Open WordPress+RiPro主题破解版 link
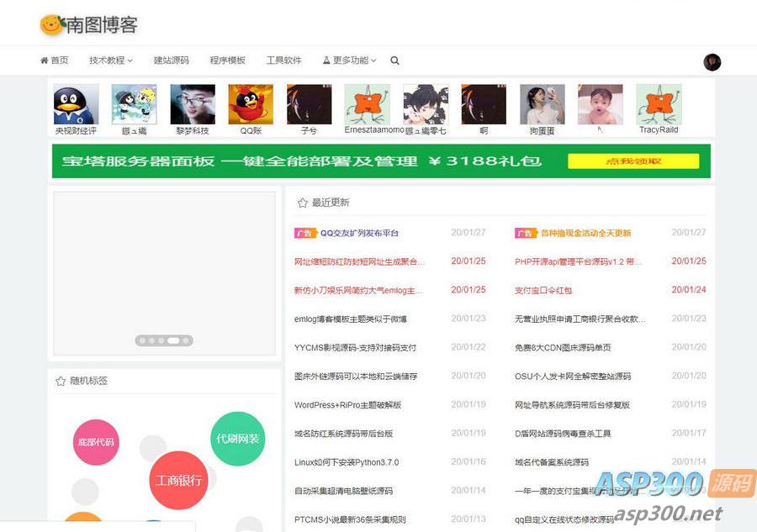This screenshot has width=757, height=532. point(347,404)
